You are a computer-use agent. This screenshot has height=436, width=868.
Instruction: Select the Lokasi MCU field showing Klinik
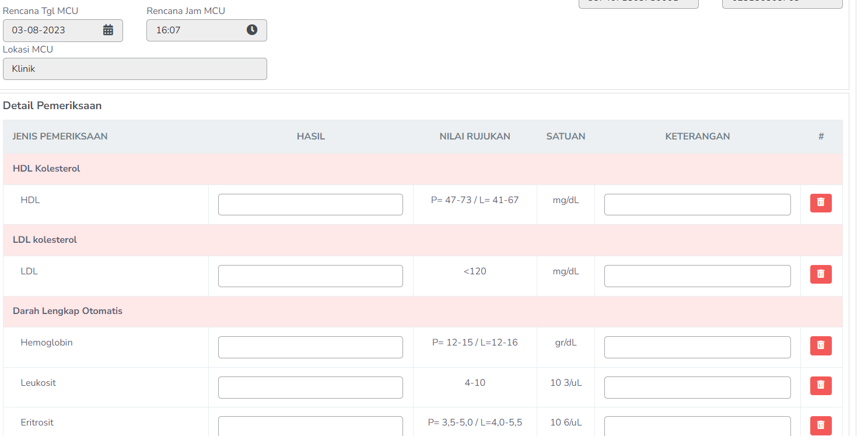135,69
